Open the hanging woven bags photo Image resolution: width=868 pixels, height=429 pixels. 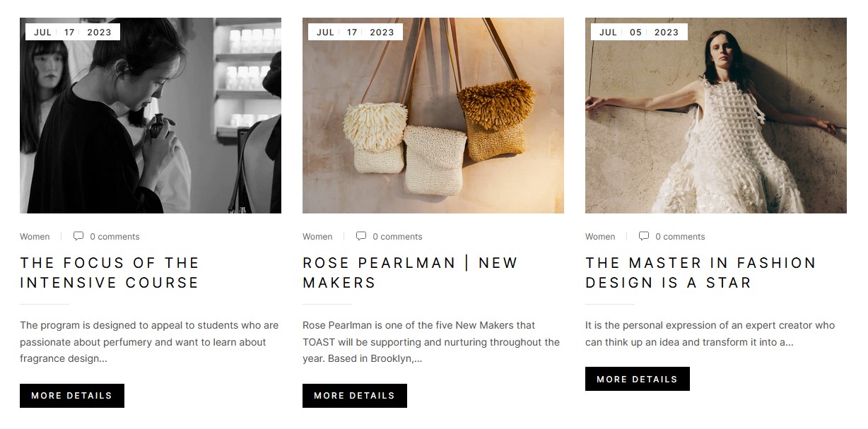click(433, 115)
